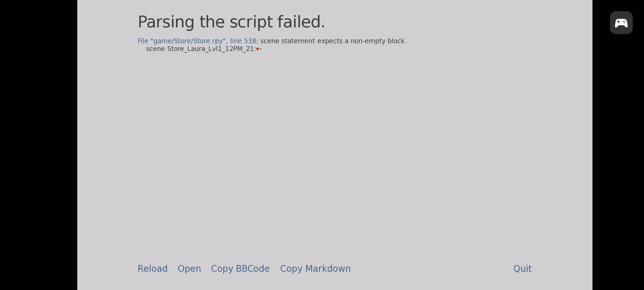Click the word 'File' in error link
This screenshot has width=644, height=290.
pyautogui.click(x=143, y=41)
